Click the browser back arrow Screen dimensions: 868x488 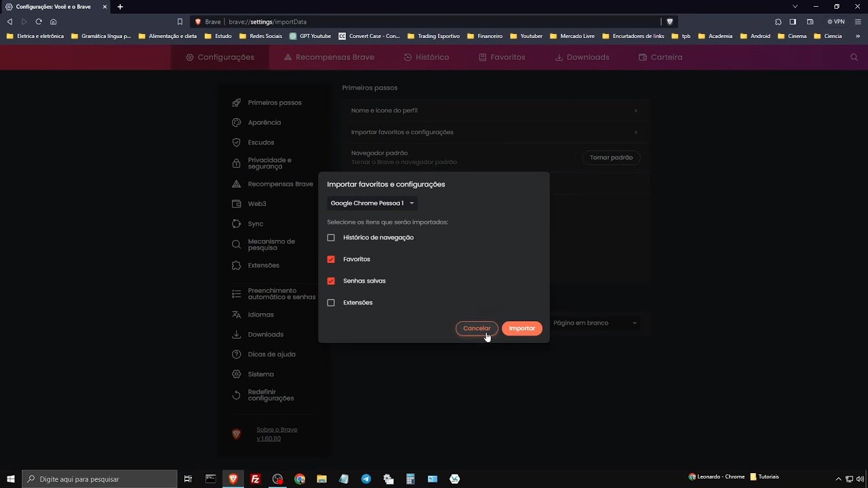[9, 22]
